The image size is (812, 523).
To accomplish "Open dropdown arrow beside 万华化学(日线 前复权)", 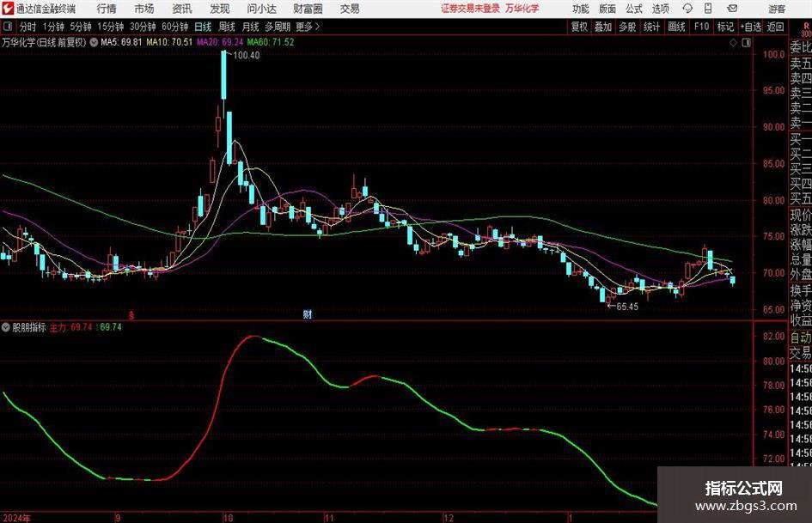I will [94, 42].
